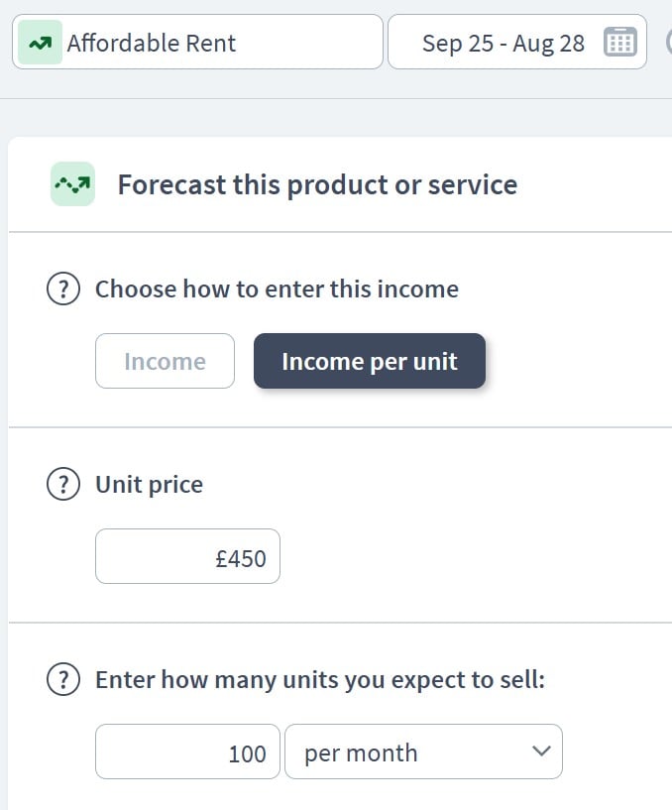Open the calendar date picker icon
672x810 pixels.
[619, 43]
